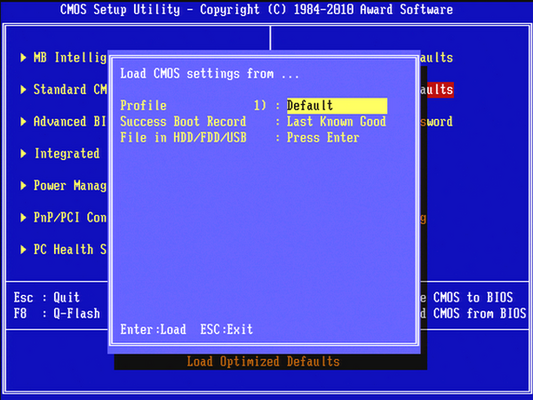This screenshot has height=400, width=533.
Task: Open MB Intelligent Tweaker menu item
Action: click(70, 57)
